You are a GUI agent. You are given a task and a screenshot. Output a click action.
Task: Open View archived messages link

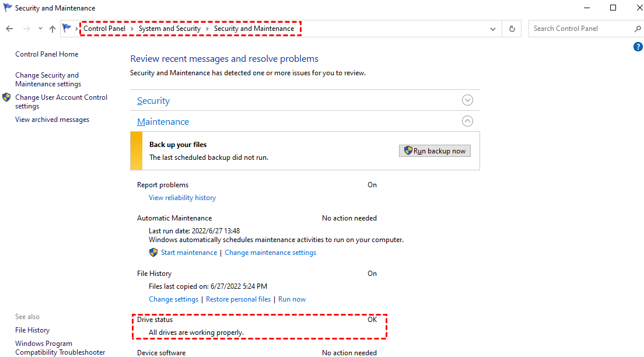coord(52,120)
